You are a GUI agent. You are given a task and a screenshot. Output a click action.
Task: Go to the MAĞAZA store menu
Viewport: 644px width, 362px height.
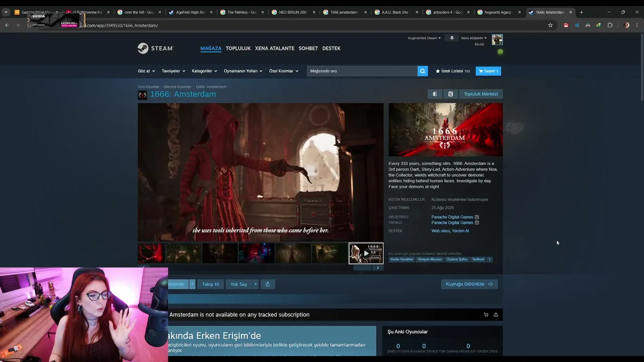211,48
